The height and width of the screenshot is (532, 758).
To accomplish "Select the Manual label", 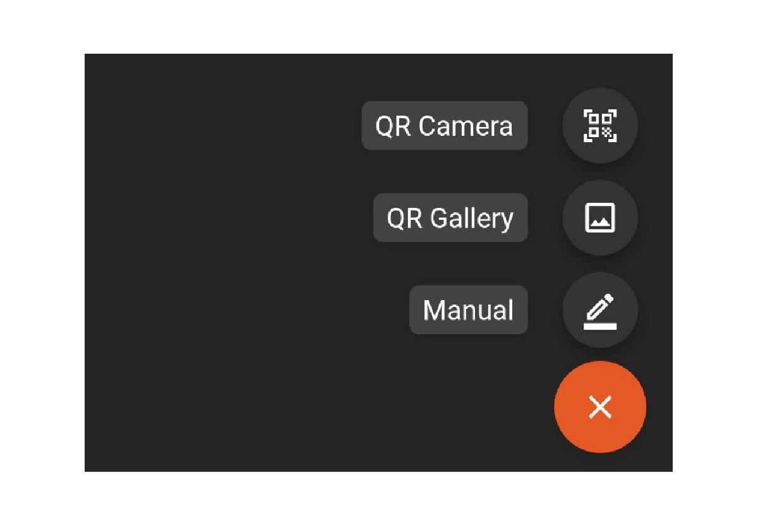I will point(468,310).
